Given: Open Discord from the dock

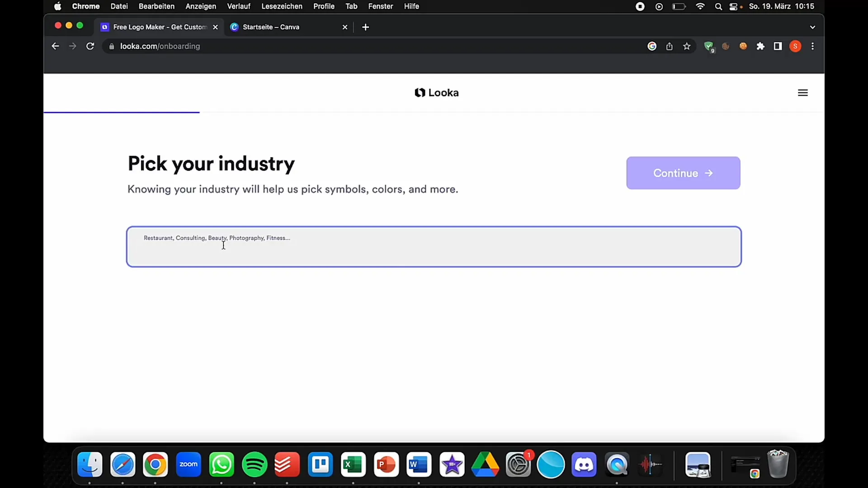Looking at the screenshot, I should (x=584, y=465).
